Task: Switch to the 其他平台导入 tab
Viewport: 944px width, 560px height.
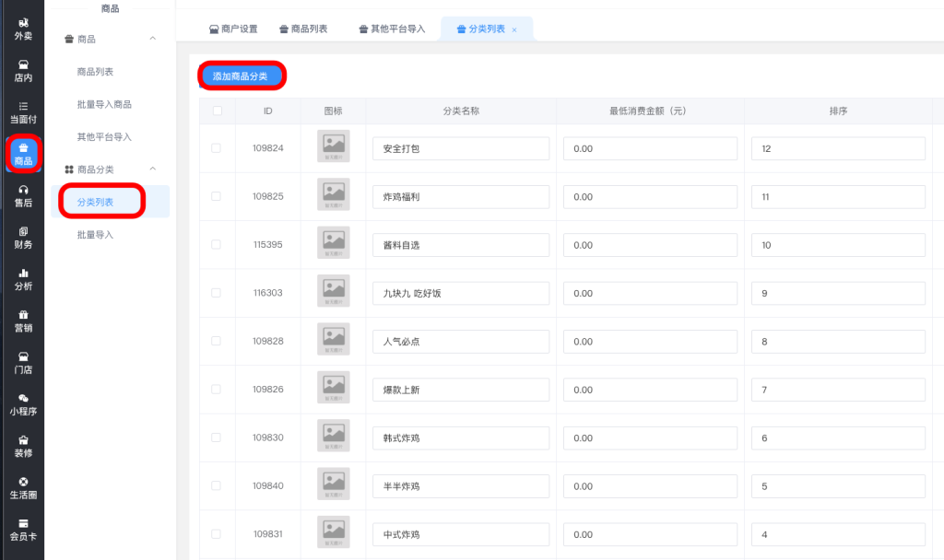Action: coord(392,29)
